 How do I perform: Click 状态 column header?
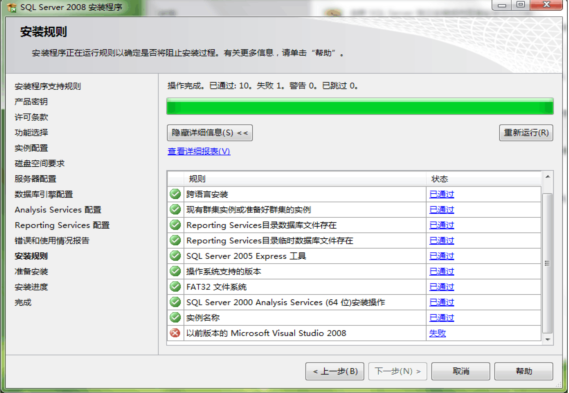(x=484, y=179)
